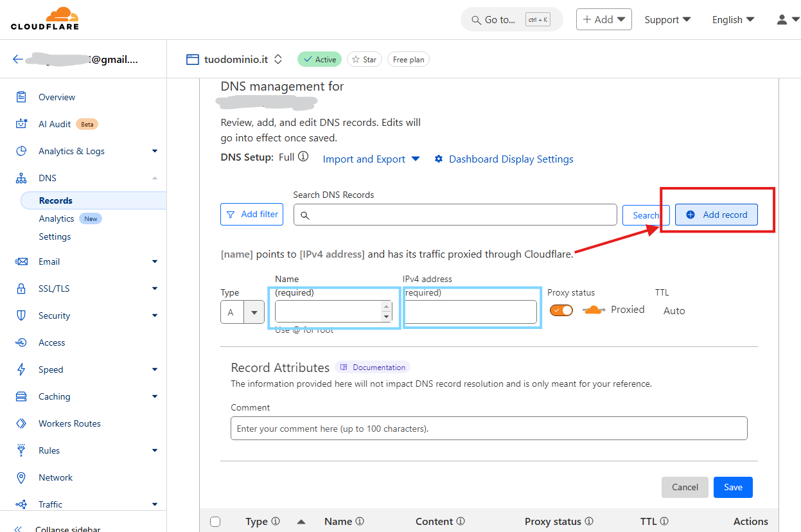The height and width of the screenshot is (532, 801).
Task: Click the Proxy status column info icon
Action: point(589,521)
